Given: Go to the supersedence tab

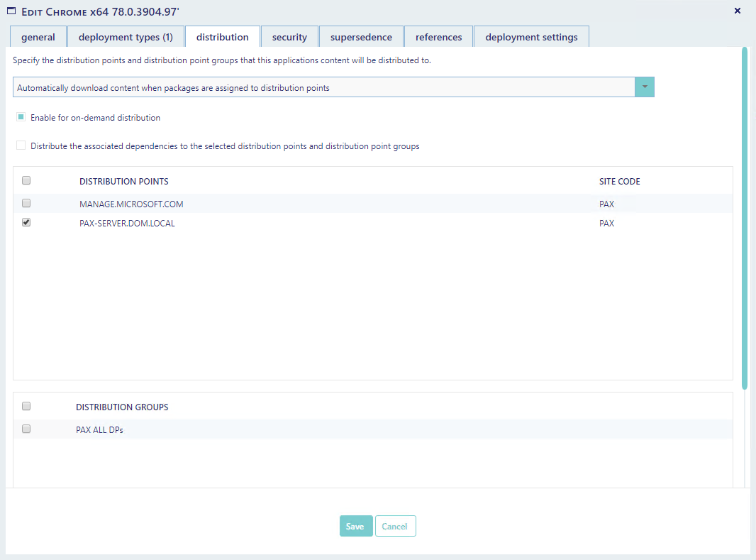Looking at the screenshot, I should pos(361,37).
